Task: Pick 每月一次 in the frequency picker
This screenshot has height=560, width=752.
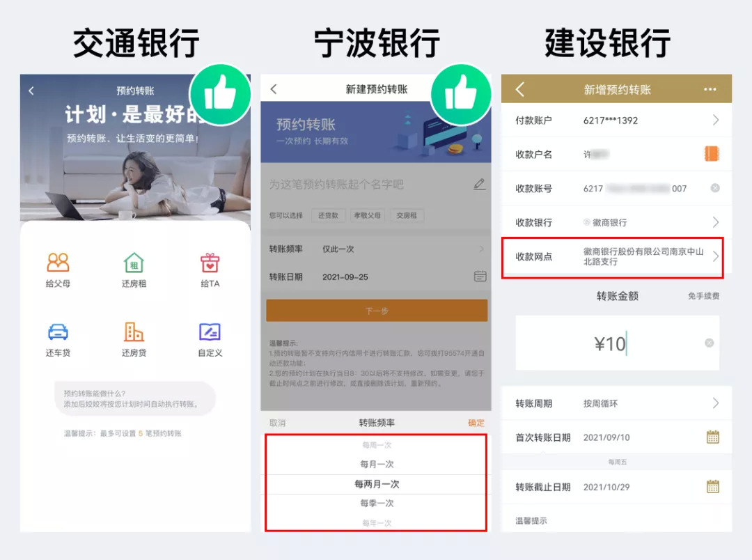Action: pyautogui.click(x=377, y=464)
